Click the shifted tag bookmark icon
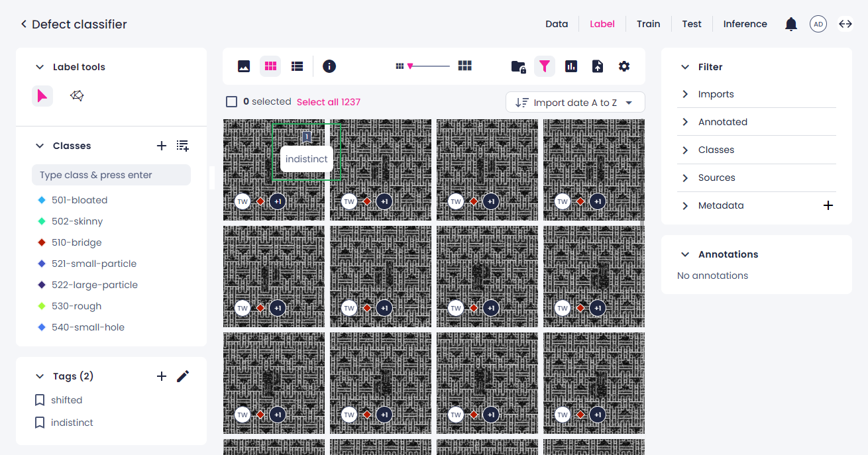 pyautogui.click(x=40, y=400)
